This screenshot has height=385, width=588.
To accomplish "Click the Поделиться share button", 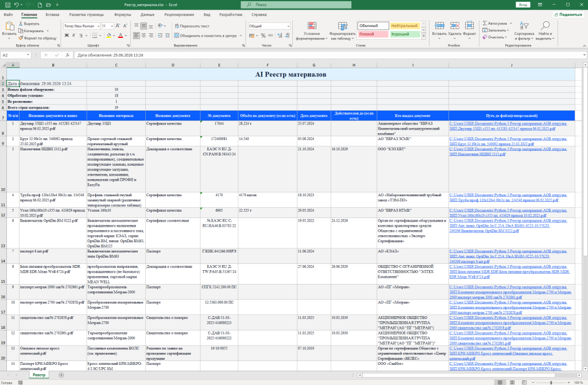I will pos(568,14).
